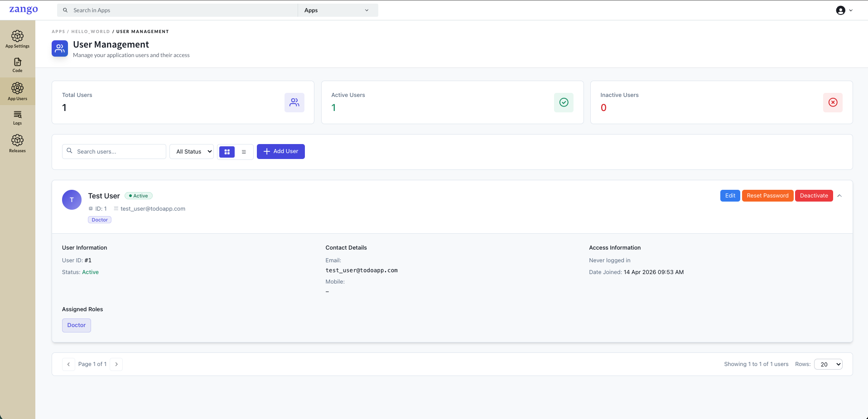Click the zango logo

(24, 10)
